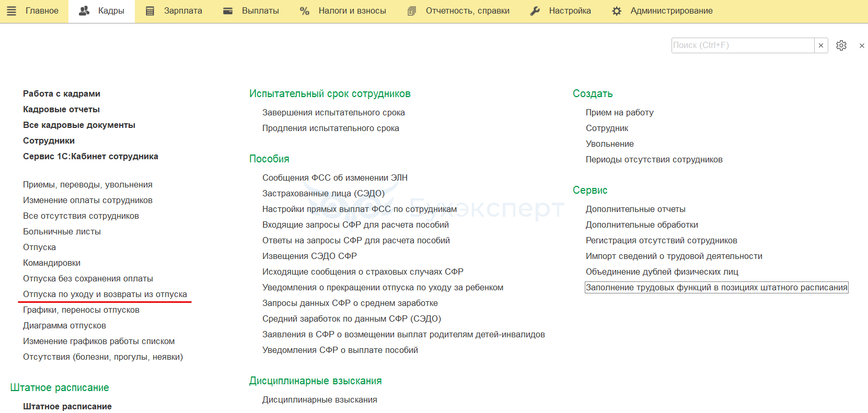The height and width of the screenshot is (413, 868).
Task: Open Настройки прямых выплат ФСС по сотрудникам
Action: [x=360, y=209]
